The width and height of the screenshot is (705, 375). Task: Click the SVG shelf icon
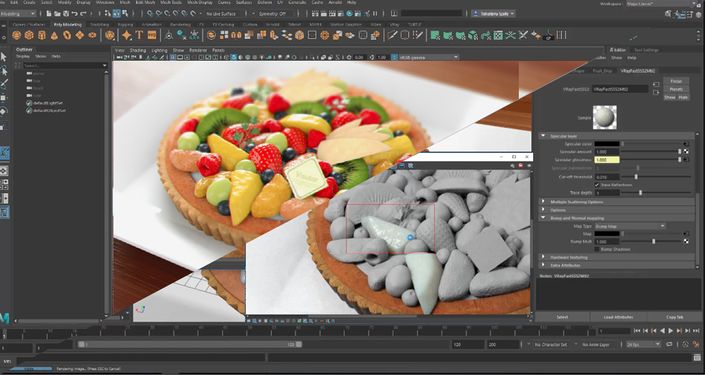tap(152, 35)
